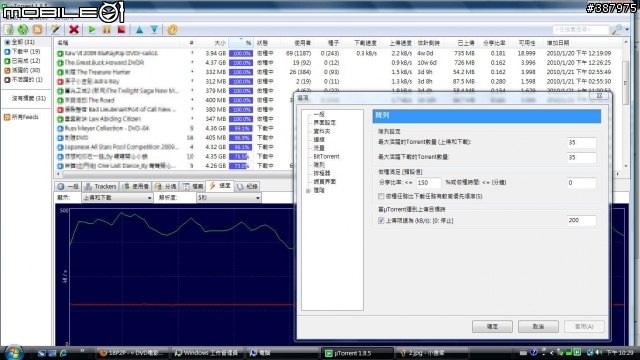
Task: Open µTorrent 1.8.5 taskbar button
Action: click(x=357, y=353)
